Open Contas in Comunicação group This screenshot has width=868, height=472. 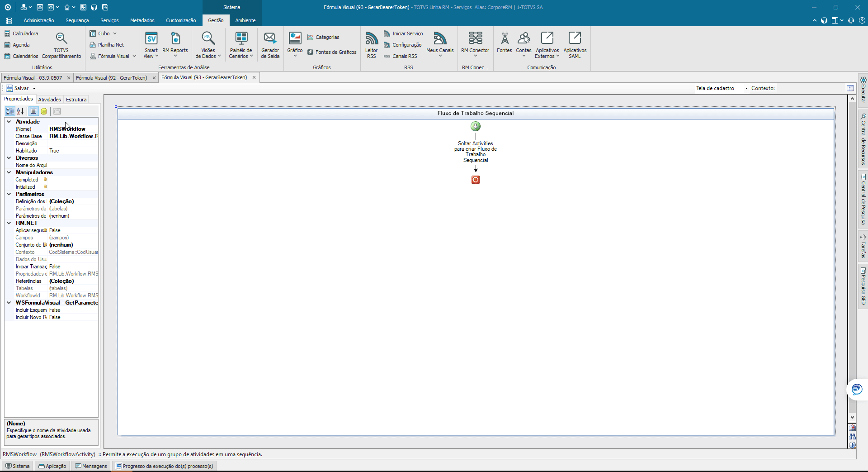tap(524, 44)
